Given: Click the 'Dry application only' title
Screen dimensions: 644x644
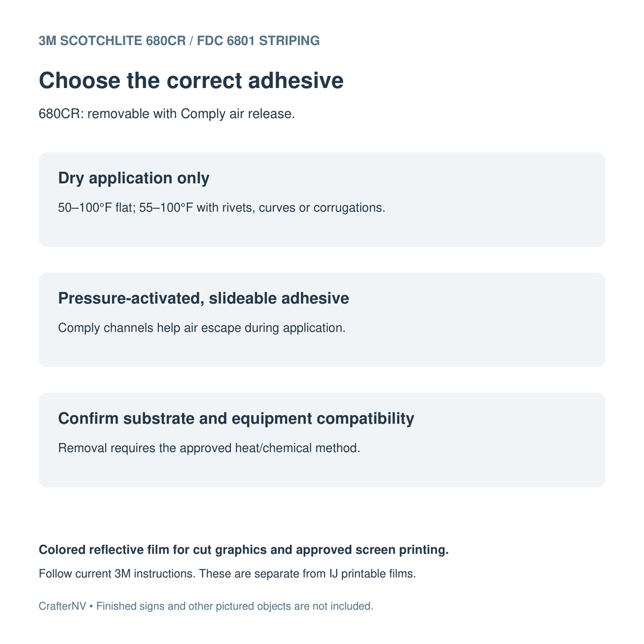Looking at the screenshot, I should pos(134,178).
